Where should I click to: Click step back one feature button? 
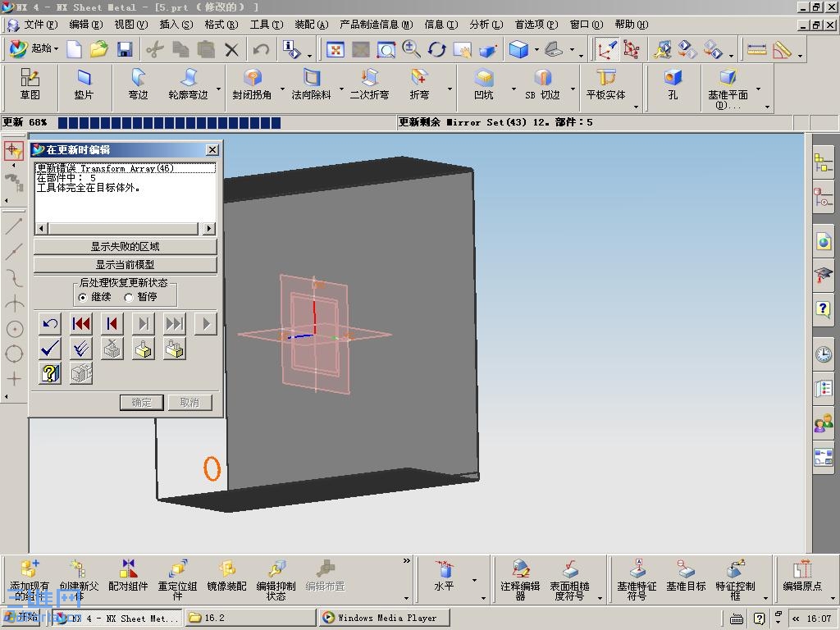click(112, 323)
